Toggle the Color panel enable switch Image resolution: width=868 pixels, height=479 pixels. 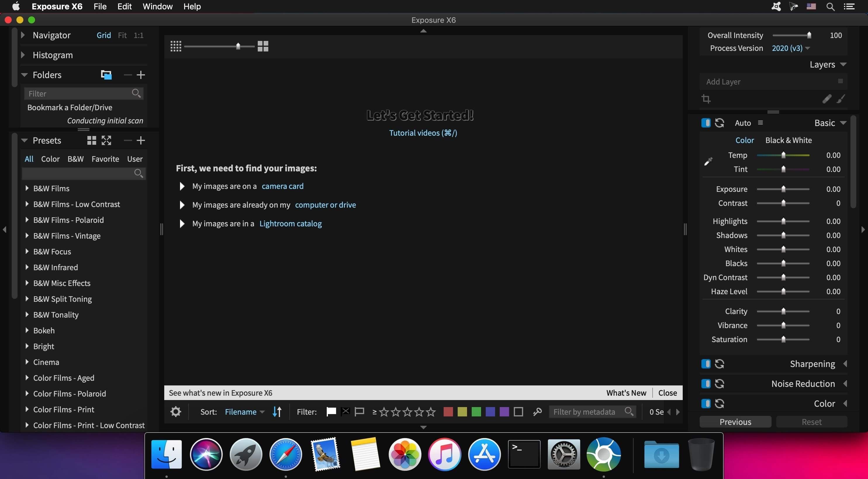click(x=706, y=404)
